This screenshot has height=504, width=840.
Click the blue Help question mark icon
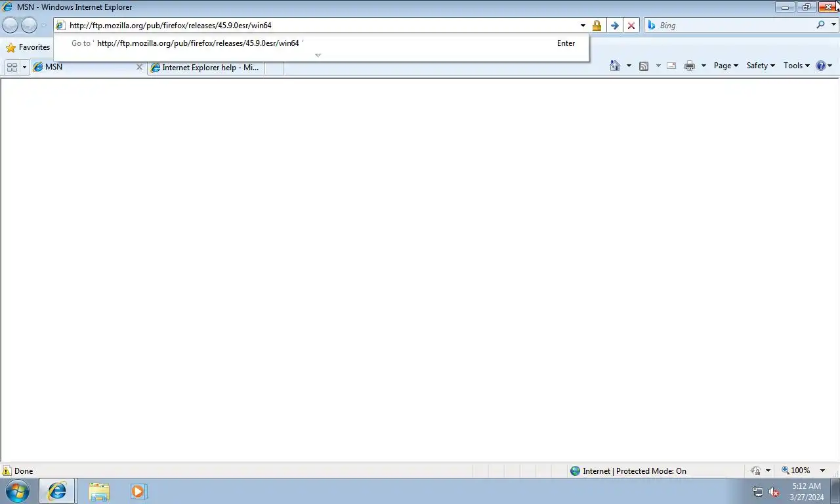tap(821, 66)
